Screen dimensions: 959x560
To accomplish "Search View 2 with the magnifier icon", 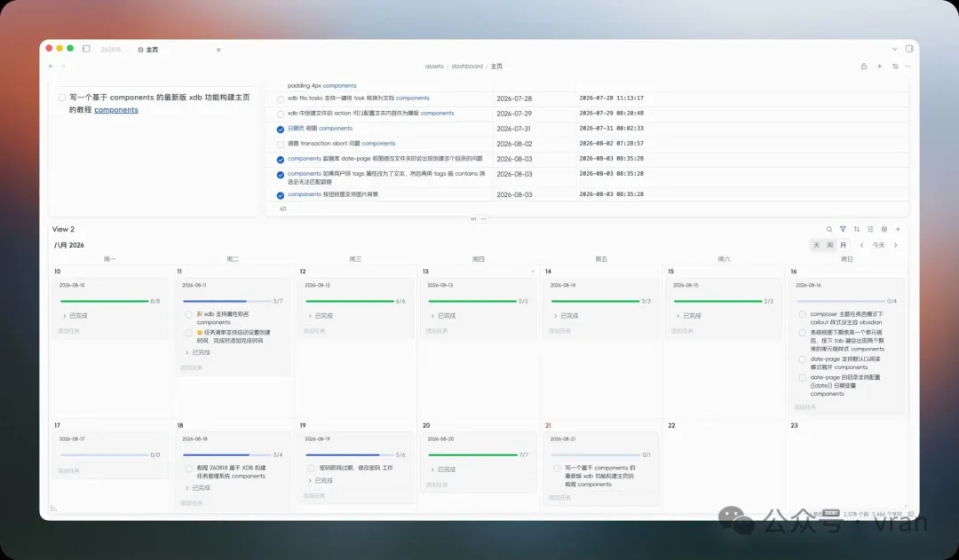I will (x=829, y=229).
